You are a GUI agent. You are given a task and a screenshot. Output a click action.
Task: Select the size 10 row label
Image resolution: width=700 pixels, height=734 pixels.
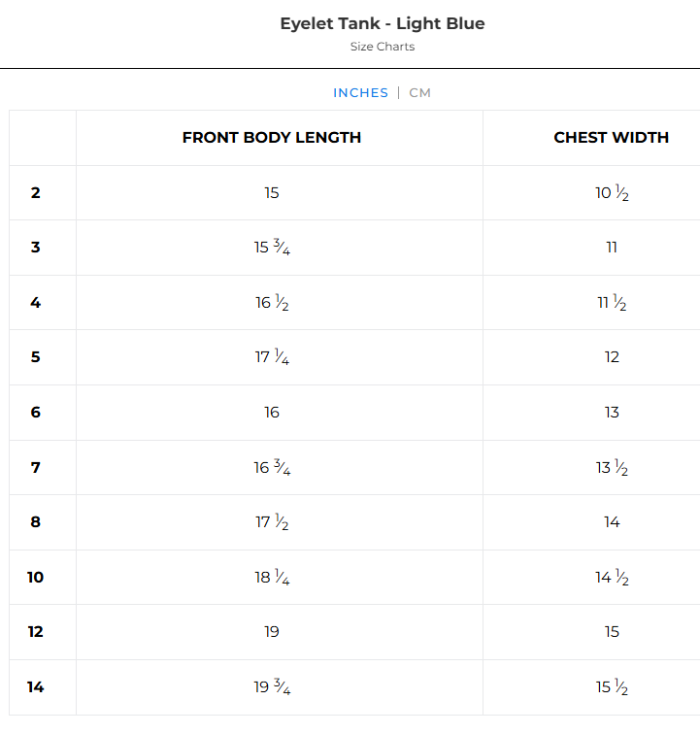tap(36, 578)
